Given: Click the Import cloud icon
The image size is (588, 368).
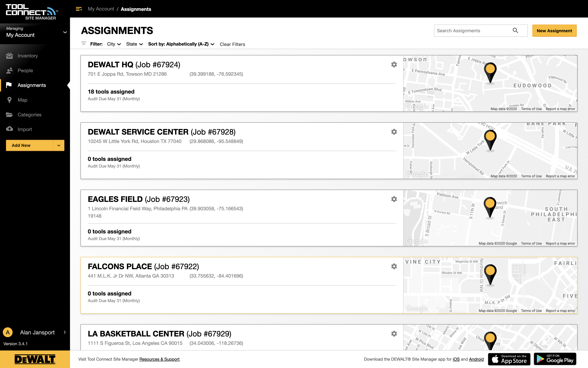Looking at the screenshot, I should click(x=9, y=129).
